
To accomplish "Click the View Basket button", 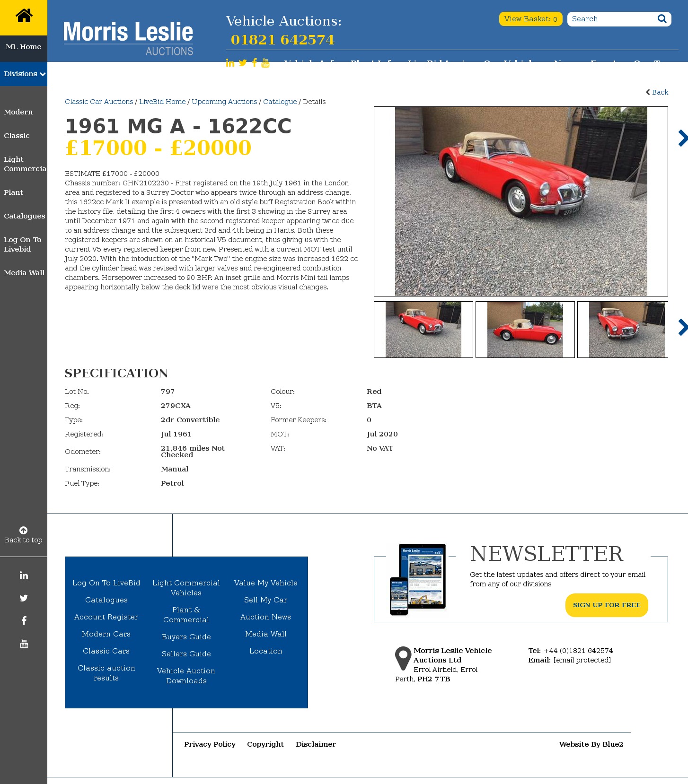I will click(x=530, y=19).
